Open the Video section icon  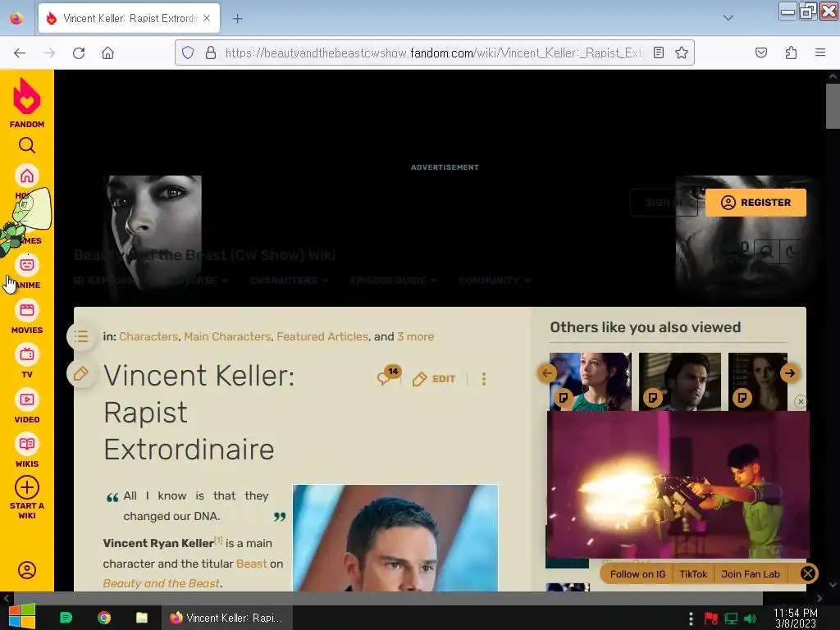pyautogui.click(x=27, y=399)
